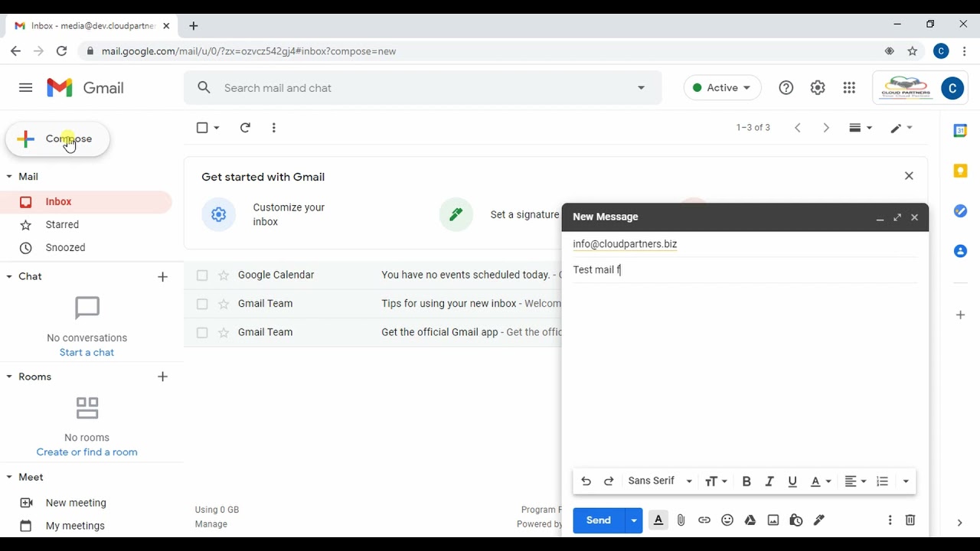The width and height of the screenshot is (980, 551).
Task: Insert numbered list in message
Action: (882, 481)
